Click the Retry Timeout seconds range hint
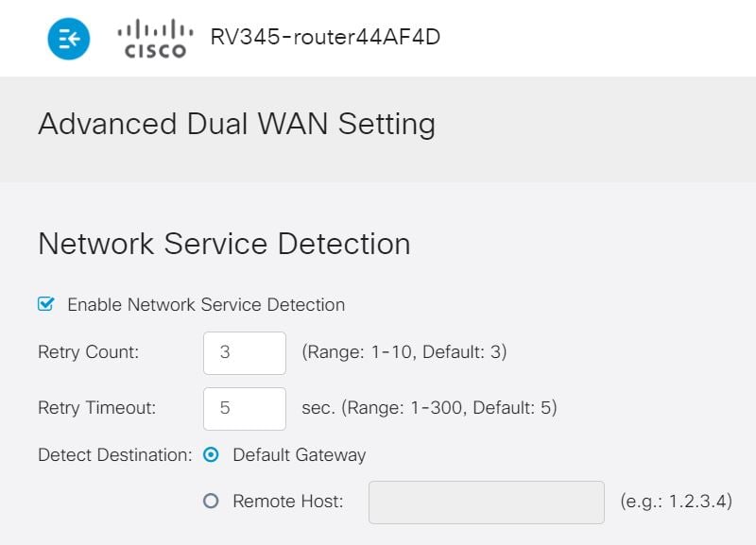 [429, 408]
